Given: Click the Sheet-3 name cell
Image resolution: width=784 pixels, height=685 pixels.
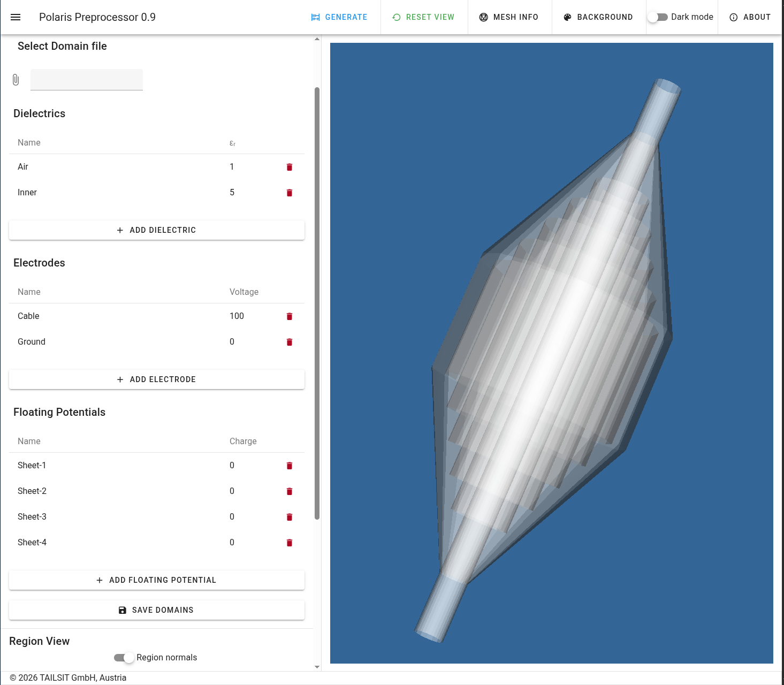Looking at the screenshot, I should 32,517.
